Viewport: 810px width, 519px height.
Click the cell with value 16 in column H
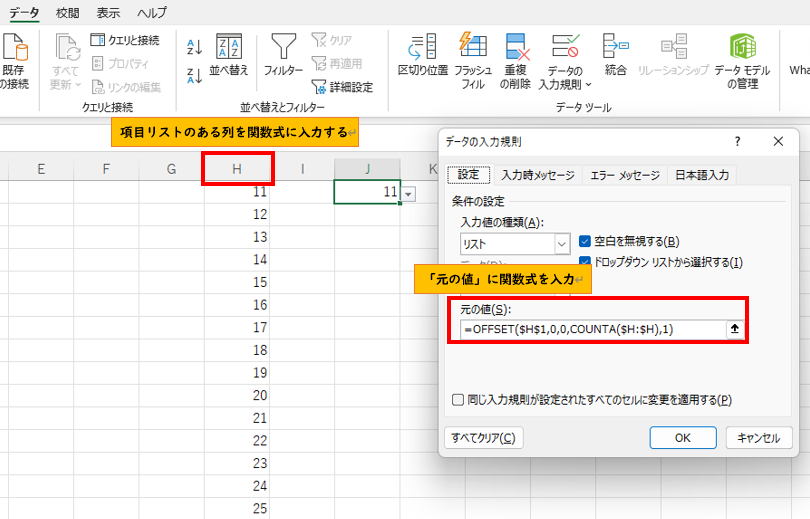[237, 305]
